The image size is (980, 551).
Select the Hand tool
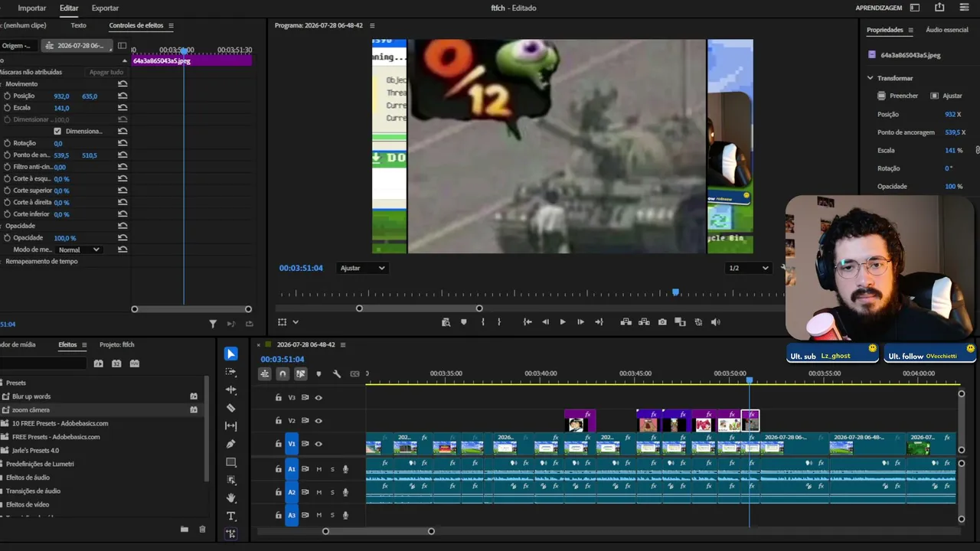click(230, 498)
